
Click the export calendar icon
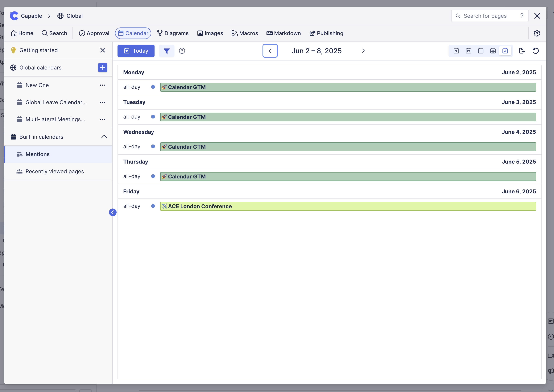tap(522, 51)
